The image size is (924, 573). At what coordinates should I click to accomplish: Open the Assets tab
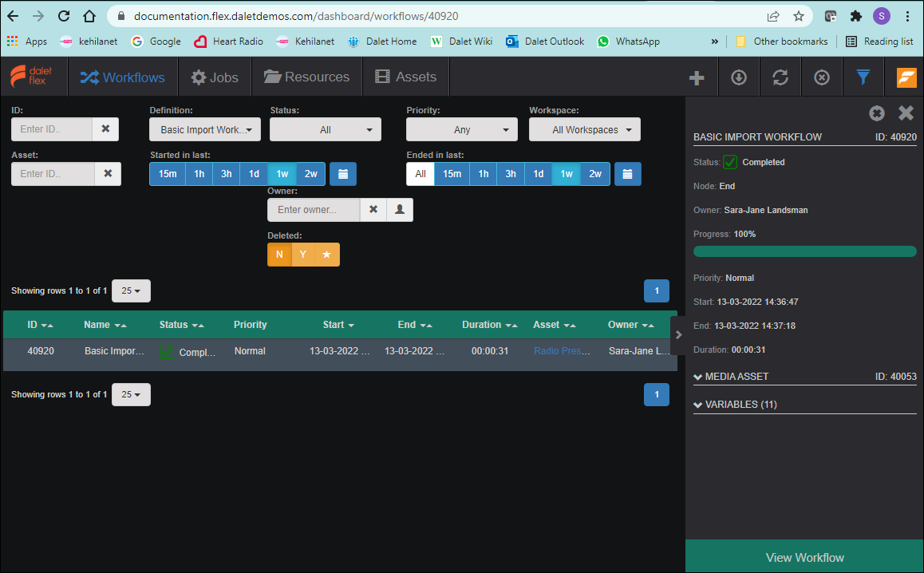click(x=405, y=77)
